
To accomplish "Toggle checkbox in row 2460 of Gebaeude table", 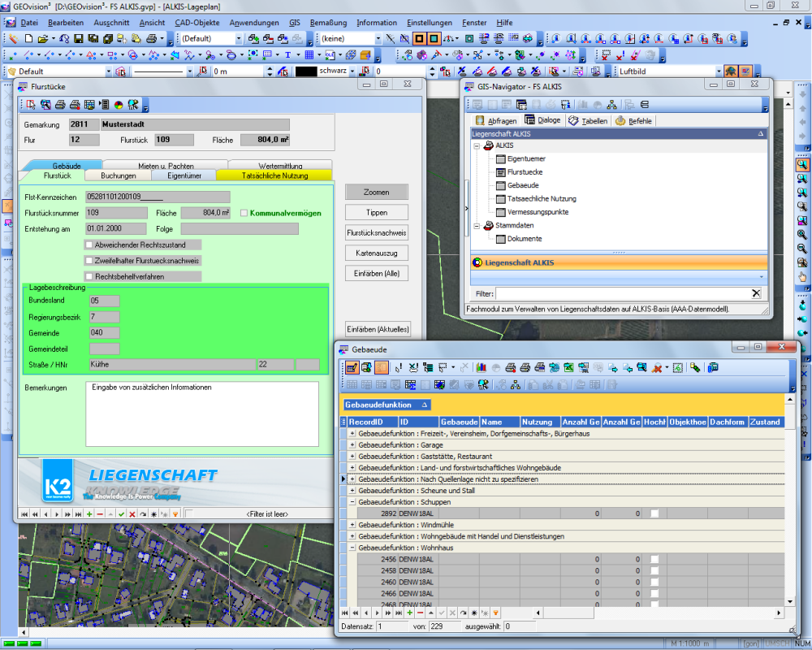I will tap(654, 582).
